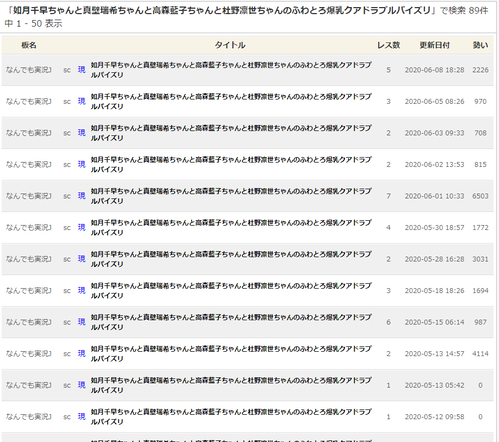The height and width of the screenshot is (442, 499).
Task: Select the momentum value 3031
Action: (x=480, y=259)
